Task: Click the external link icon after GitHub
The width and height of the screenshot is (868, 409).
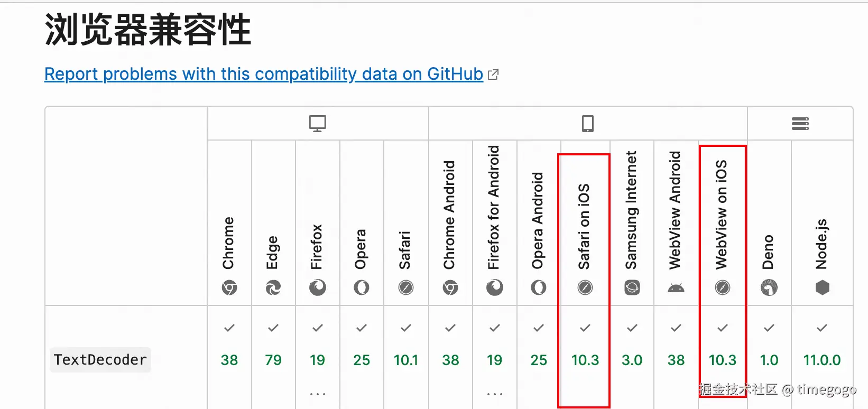Action: pyautogui.click(x=493, y=75)
